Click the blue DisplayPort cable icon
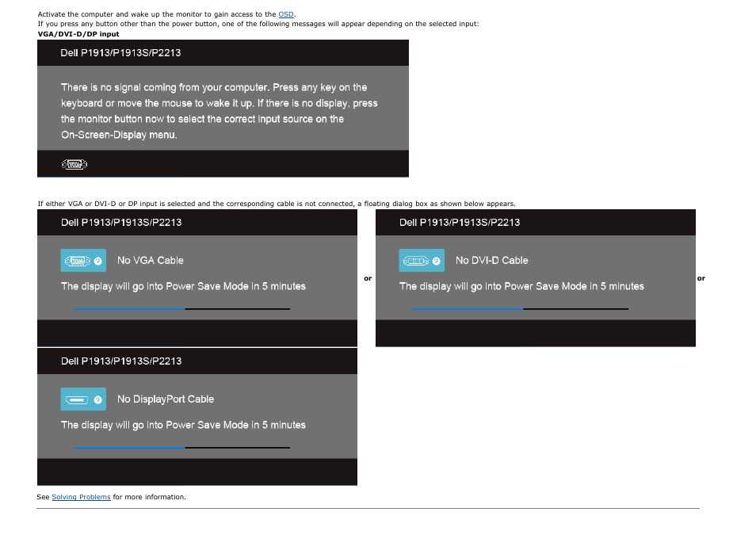Viewport: 756px width, 535px height. [83, 399]
